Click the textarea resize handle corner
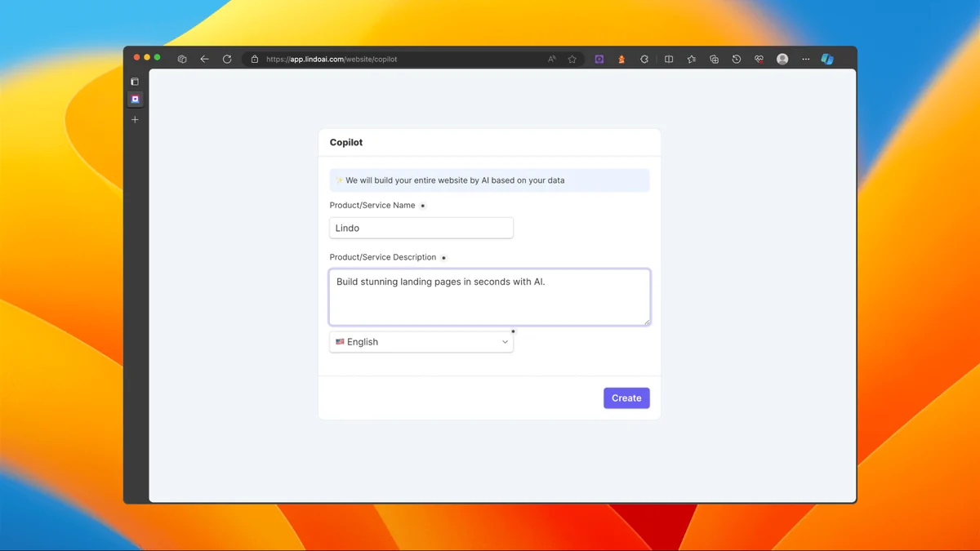This screenshot has width=980, height=551. [x=648, y=322]
